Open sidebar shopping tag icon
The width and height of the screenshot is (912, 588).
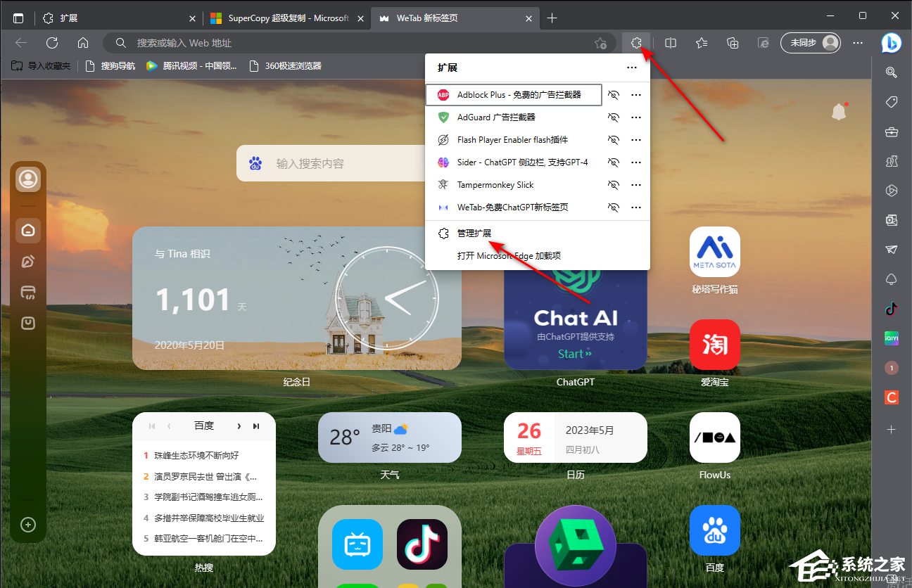pyautogui.click(x=892, y=102)
